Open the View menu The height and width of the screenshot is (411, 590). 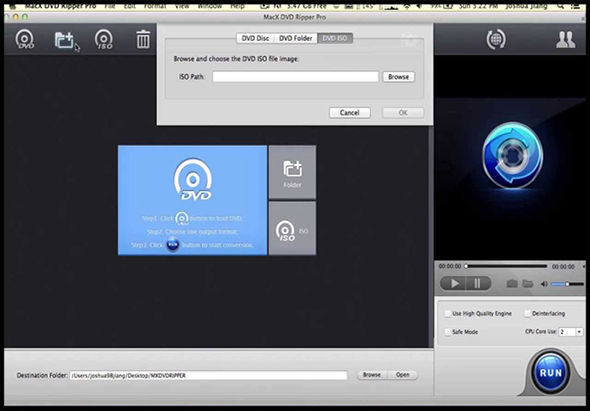click(x=182, y=6)
